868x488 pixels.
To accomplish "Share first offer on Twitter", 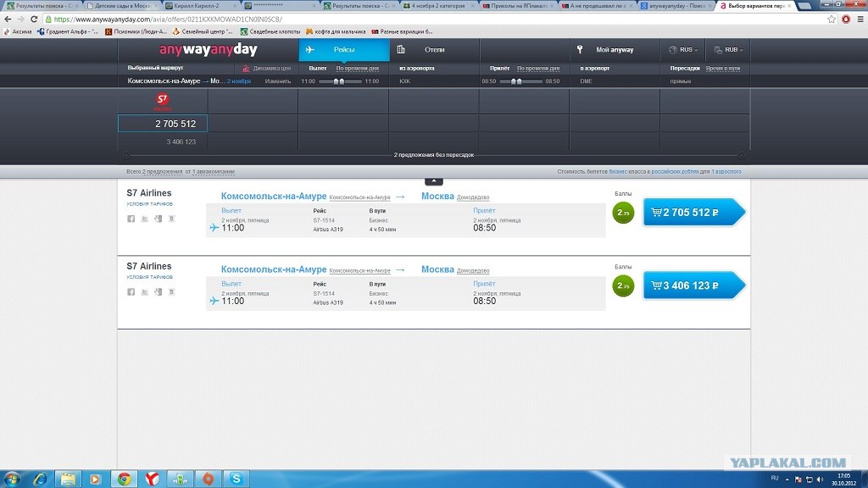I will point(144,219).
